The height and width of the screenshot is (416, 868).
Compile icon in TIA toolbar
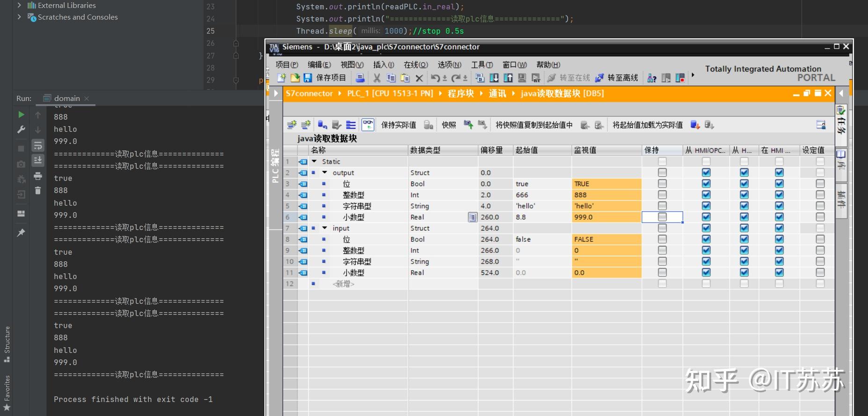[480, 78]
